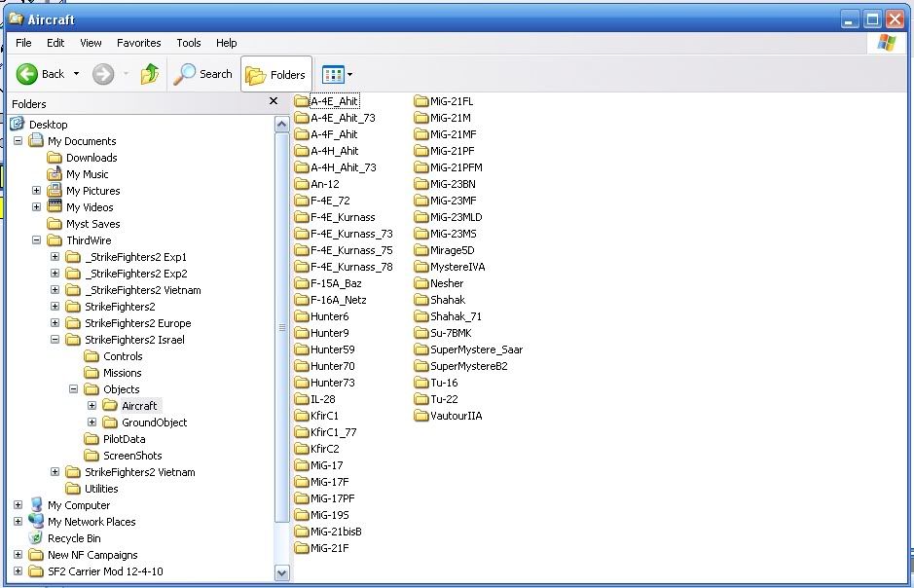Select New NF Campaigns folder
Viewport: 914px width, 588px height.
(x=92, y=555)
